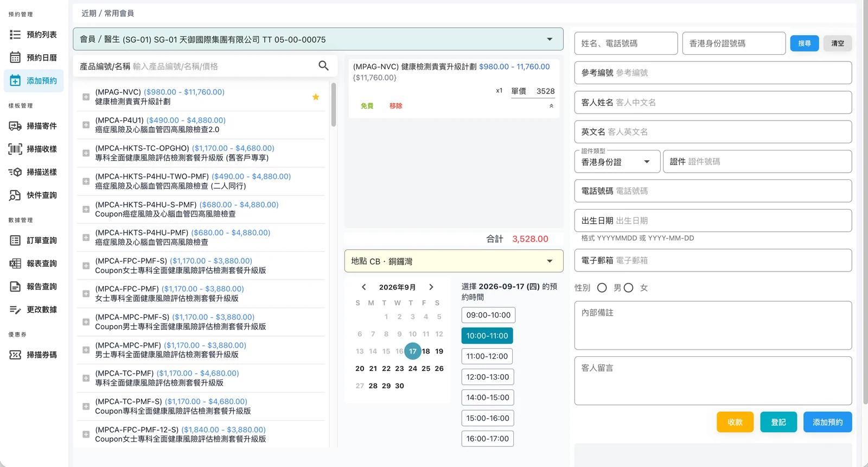Select the 09:00-10:00 time slot
This screenshot has width=868, height=467.
tap(488, 315)
